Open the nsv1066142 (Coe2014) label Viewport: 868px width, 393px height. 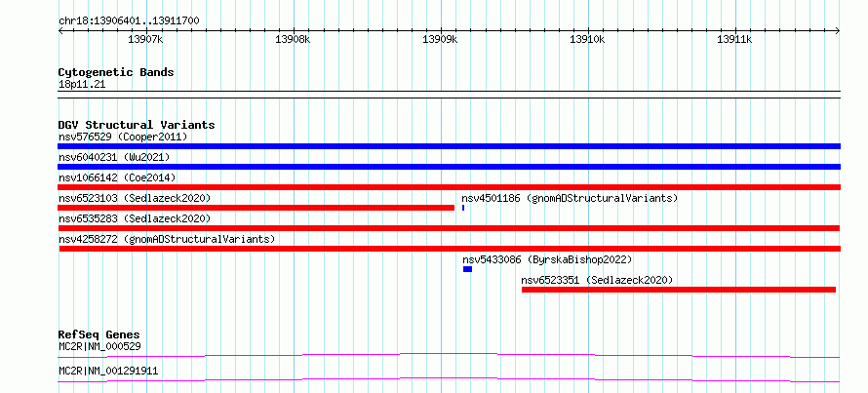pyautogui.click(x=117, y=177)
